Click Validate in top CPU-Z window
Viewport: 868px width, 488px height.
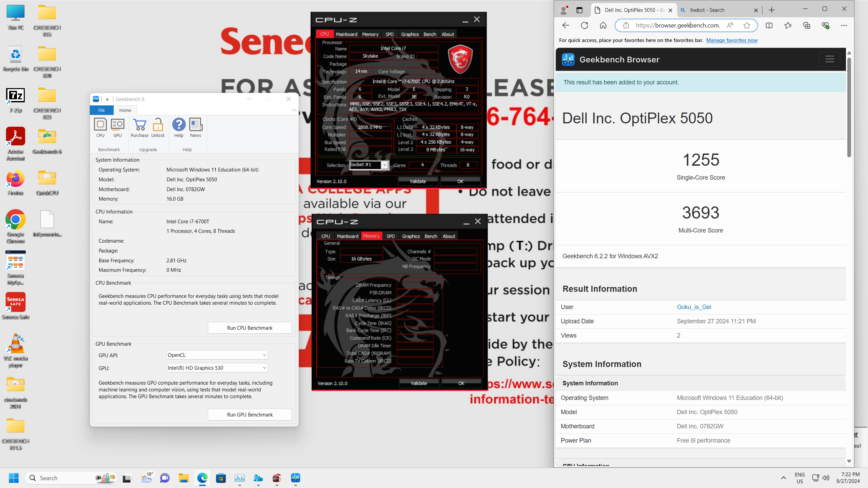pyautogui.click(x=418, y=181)
